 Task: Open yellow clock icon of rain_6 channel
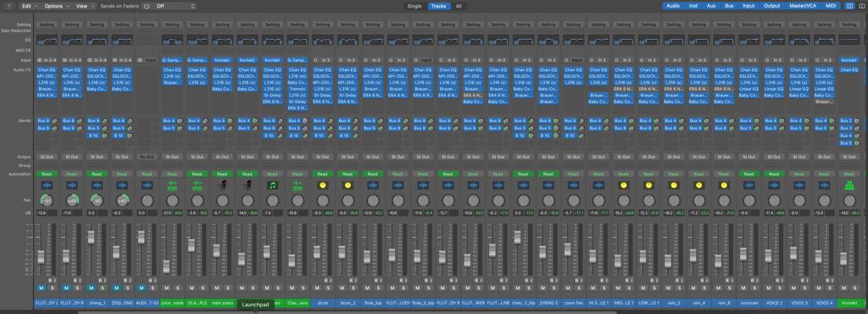724,185
